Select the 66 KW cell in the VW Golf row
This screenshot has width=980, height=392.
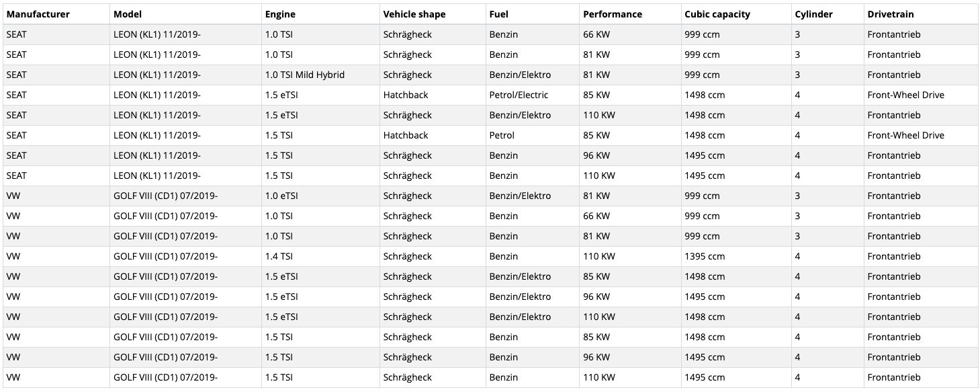pyautogui.click(x=596, y=216)
